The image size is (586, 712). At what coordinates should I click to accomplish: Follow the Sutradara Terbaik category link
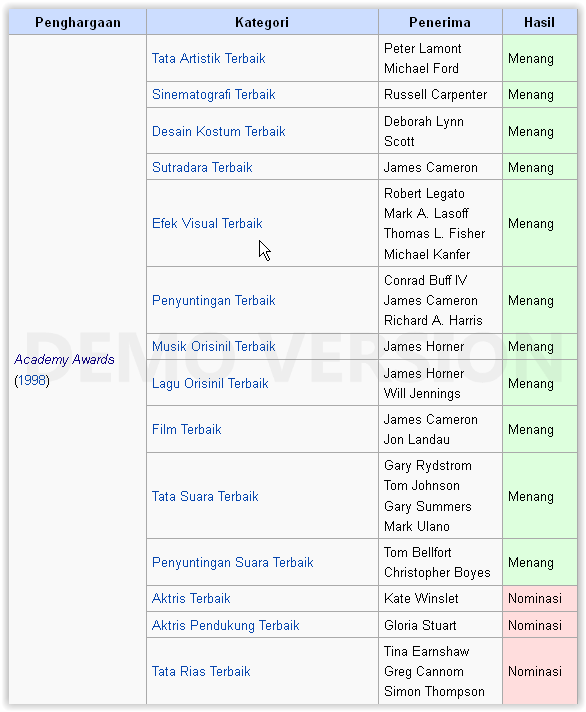pos(202,168)
